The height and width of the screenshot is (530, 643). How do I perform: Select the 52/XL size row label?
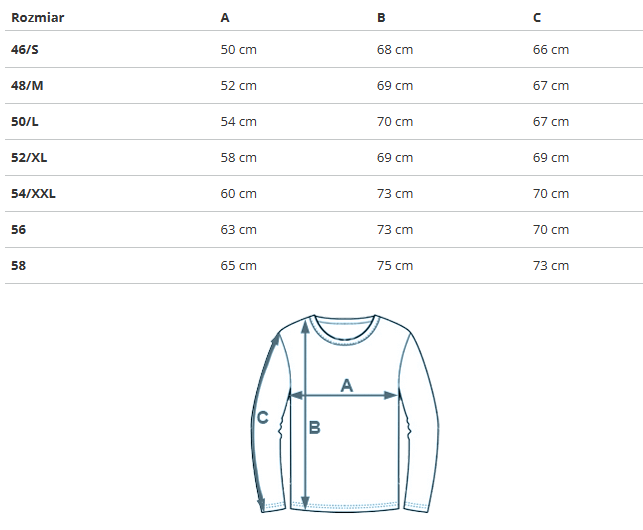(x=28, y=157)
